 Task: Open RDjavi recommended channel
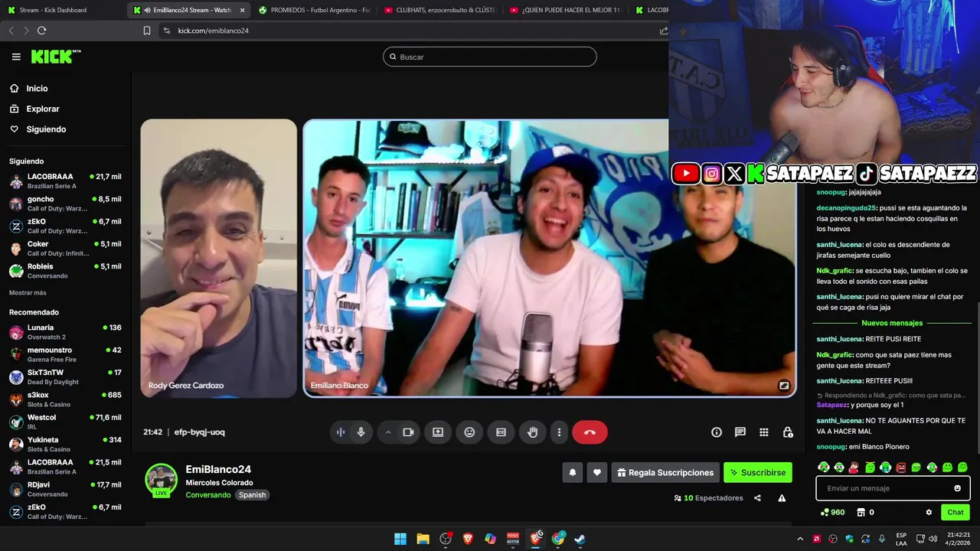pos(65,489)
